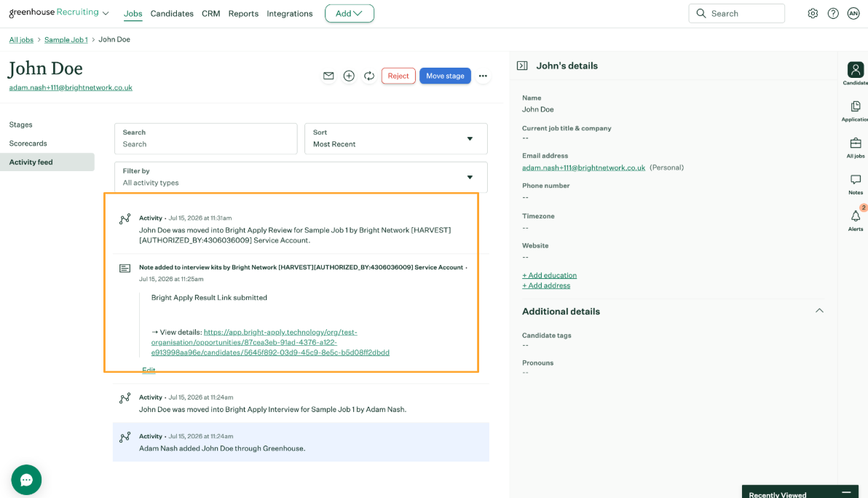Viewport: 868px width, 498px height.
Task: Click the Reject button
Action: 398,76
